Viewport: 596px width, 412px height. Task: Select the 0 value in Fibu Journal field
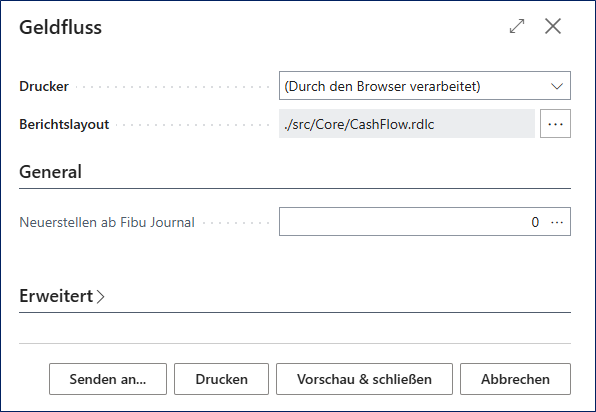click(535, 222)
